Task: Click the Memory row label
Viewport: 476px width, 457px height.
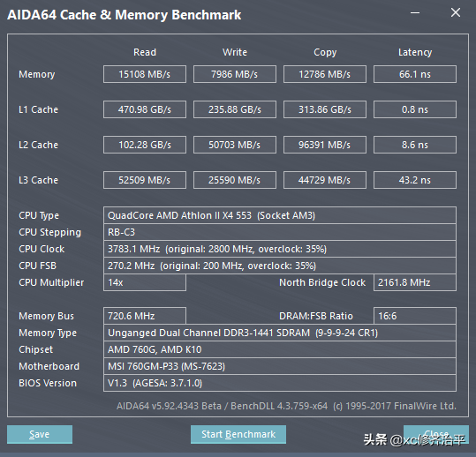Action: coord(37,75)
